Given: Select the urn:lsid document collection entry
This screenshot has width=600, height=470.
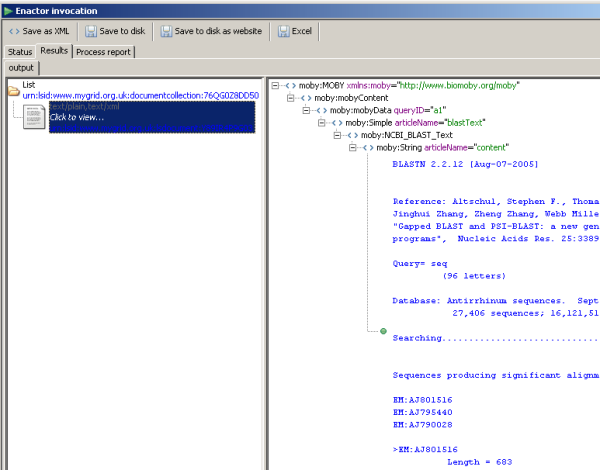Looking at the screenshot, I should pos(140,96).
